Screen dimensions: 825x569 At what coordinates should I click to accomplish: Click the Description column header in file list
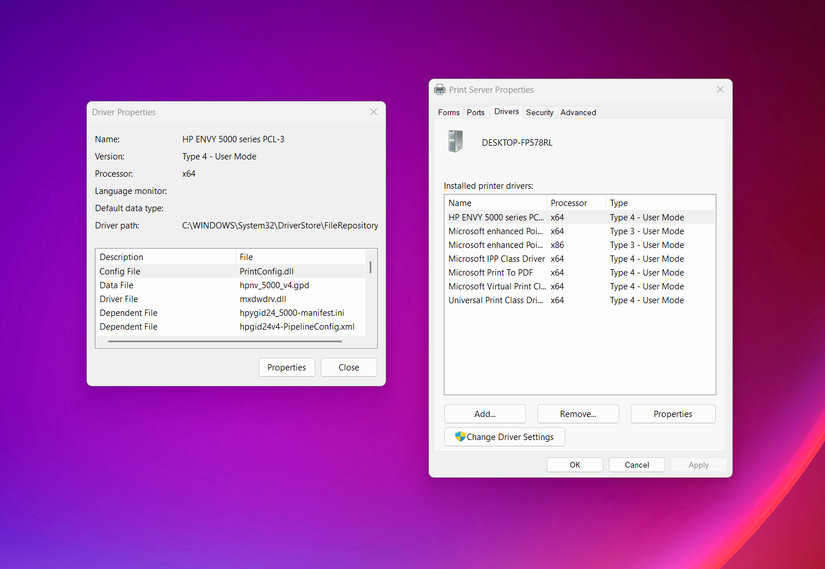166,257
